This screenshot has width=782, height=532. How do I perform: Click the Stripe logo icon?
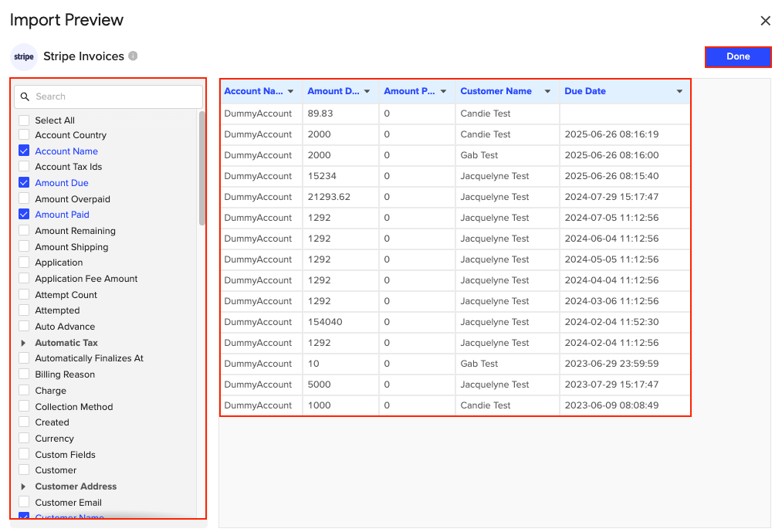tap(23, 56)
